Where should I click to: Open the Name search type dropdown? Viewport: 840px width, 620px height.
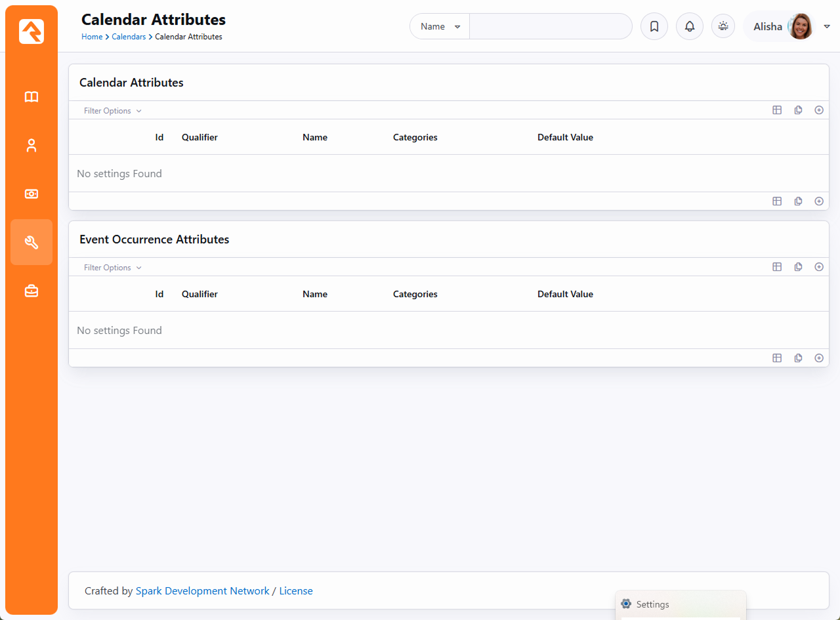pyautogui.click(x=440, y=27)
